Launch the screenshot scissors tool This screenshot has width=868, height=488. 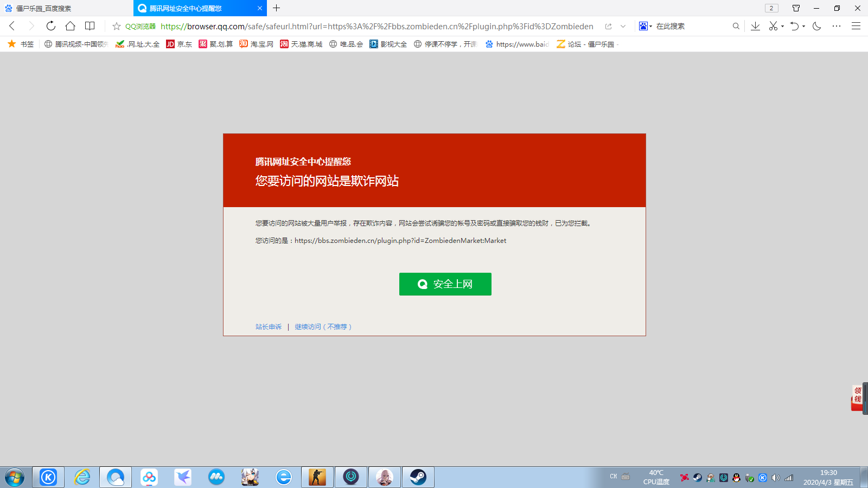pos(774,25)
